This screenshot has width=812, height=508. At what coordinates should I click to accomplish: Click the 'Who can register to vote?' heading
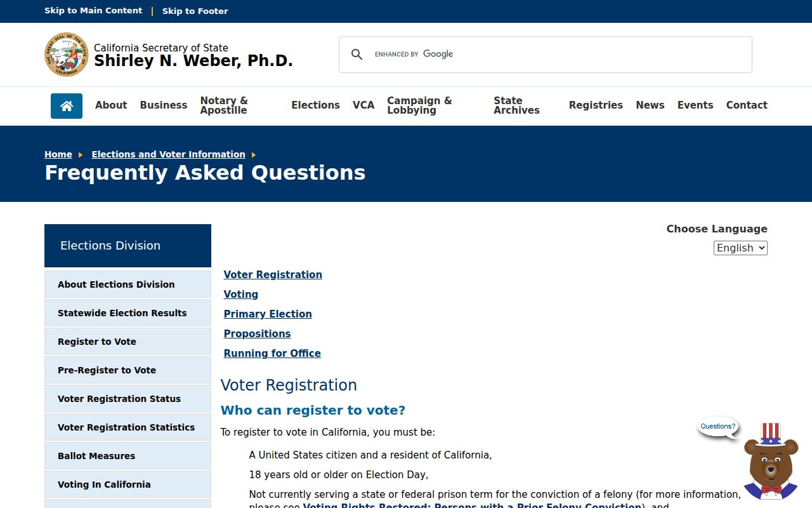[313, 410]
